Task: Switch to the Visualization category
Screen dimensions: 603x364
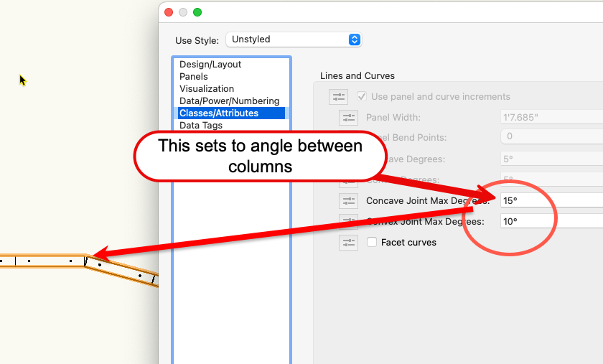Action: click(207, 89)
